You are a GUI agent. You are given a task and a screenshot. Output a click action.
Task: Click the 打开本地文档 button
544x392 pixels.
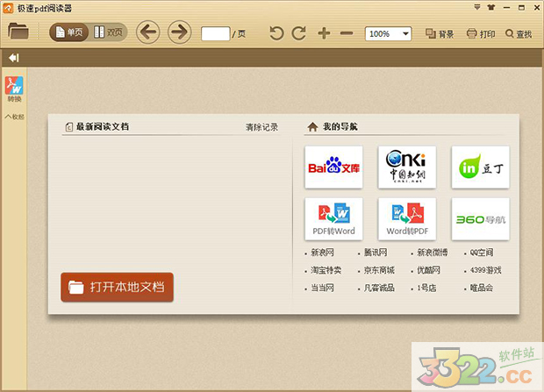[117, 287]
